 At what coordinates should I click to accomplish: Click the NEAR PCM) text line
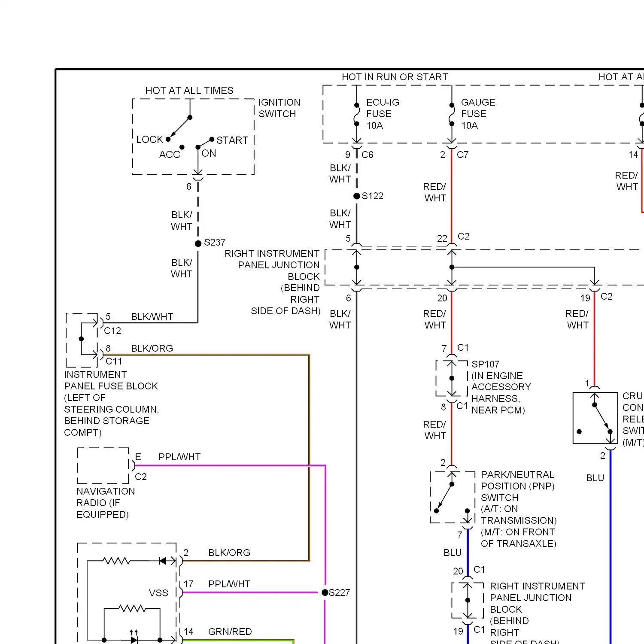(498, 410)
